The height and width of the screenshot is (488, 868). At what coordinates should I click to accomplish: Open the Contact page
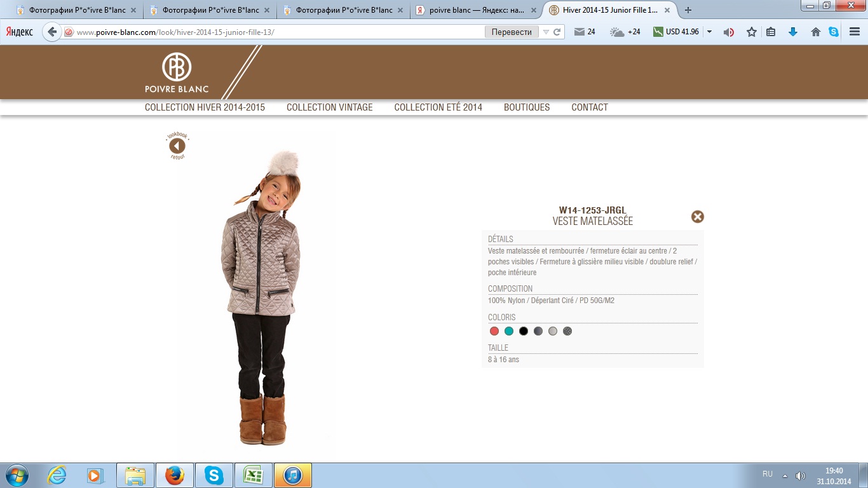point(590,107)
